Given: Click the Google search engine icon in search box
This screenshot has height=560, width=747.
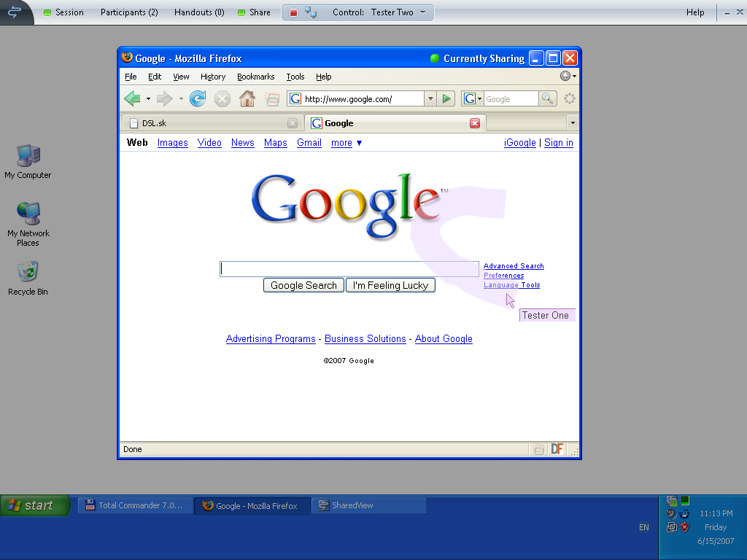Looking at the screenshot, I should click(470, 98).
